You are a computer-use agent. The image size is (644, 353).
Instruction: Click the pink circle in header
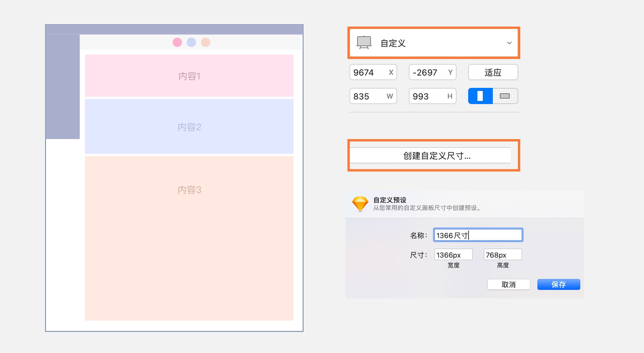pos(177,42)
